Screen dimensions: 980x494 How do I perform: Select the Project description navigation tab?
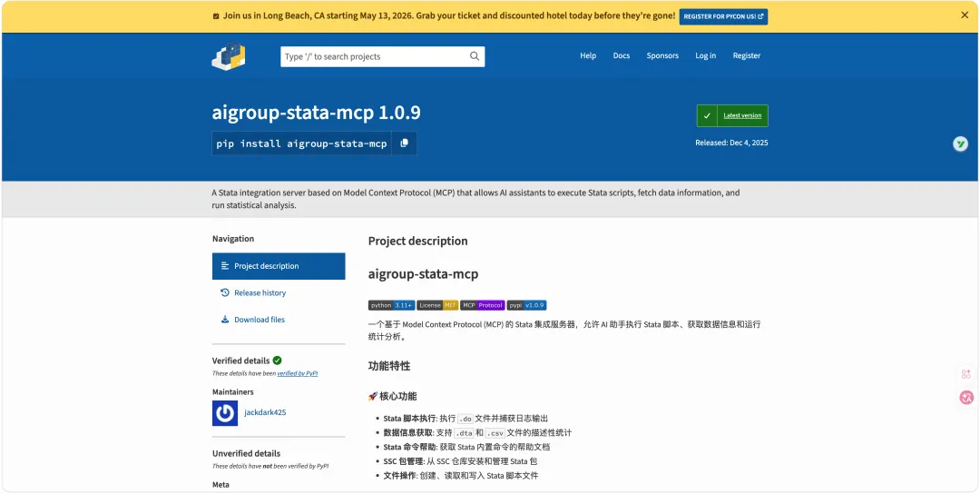(x=279, y=266)
